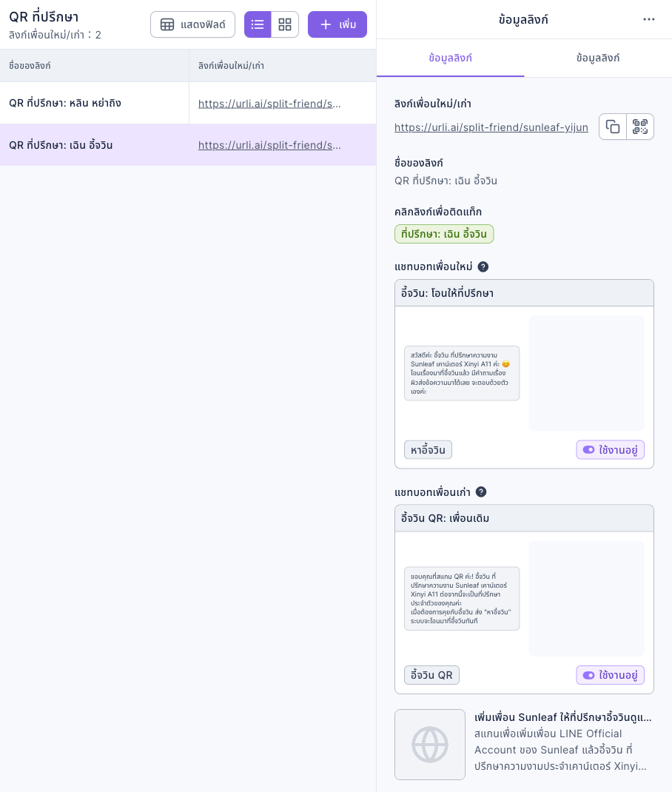
Task: Open the unselected ข้อมูลลิงก์ tab
Action: pyautogui.click(x=598, y=58)
